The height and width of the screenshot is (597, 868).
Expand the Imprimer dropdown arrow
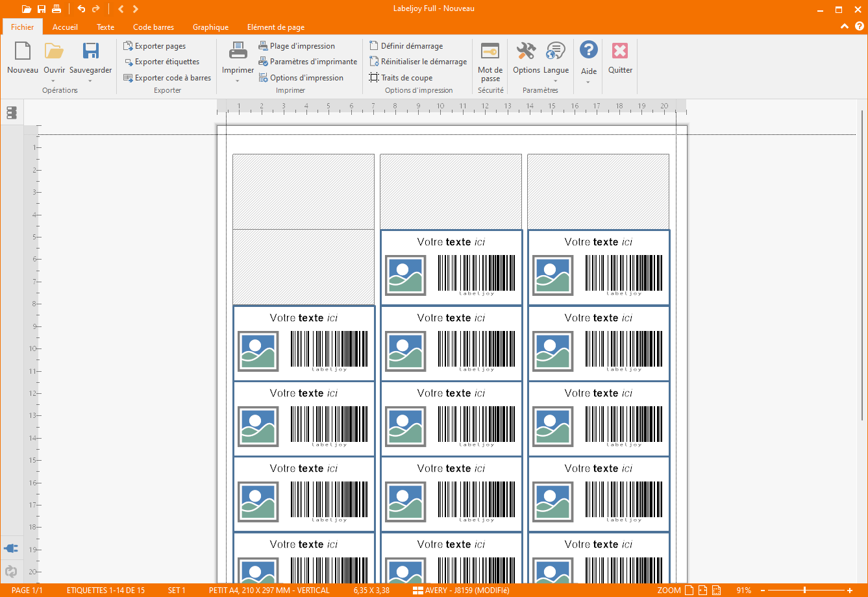(x=238, y=81)
